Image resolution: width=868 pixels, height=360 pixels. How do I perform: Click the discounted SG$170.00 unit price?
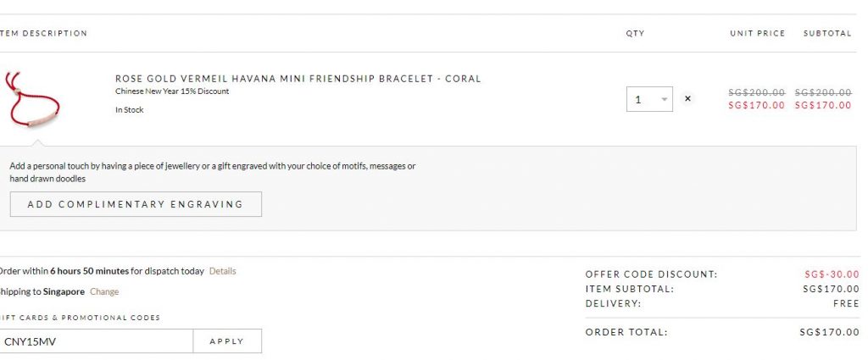click(757, 106)
